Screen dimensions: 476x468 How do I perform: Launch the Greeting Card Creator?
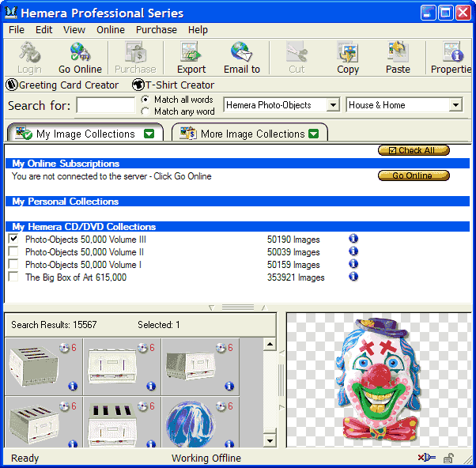pyautogui.click(x=62, y=85)
